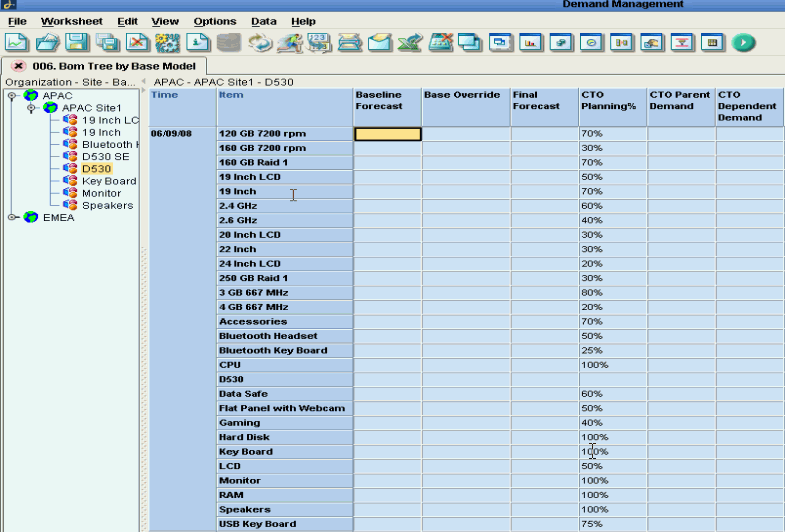Click the Export to Excel icon
This screenshot has width=785, height=532.
410,43
